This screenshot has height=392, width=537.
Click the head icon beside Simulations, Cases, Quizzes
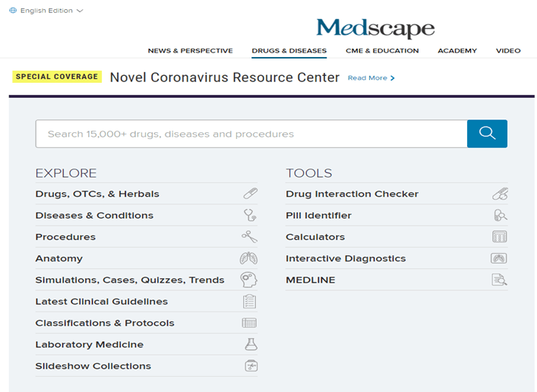coord(248,280)
